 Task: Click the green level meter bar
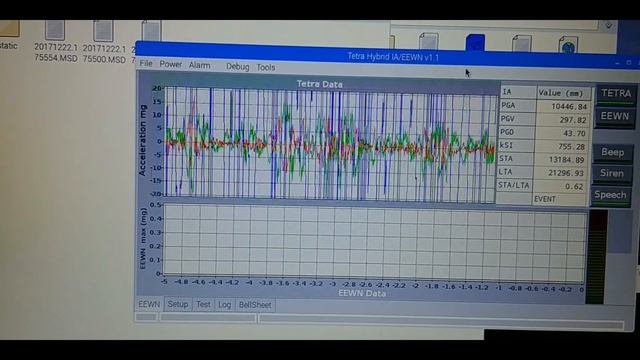tap(596, 257)
